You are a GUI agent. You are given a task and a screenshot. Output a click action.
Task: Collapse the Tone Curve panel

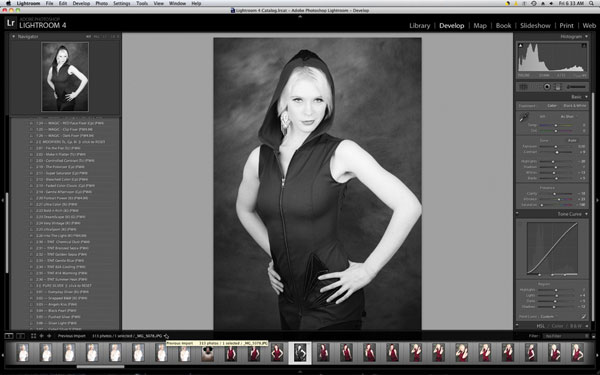586,214
